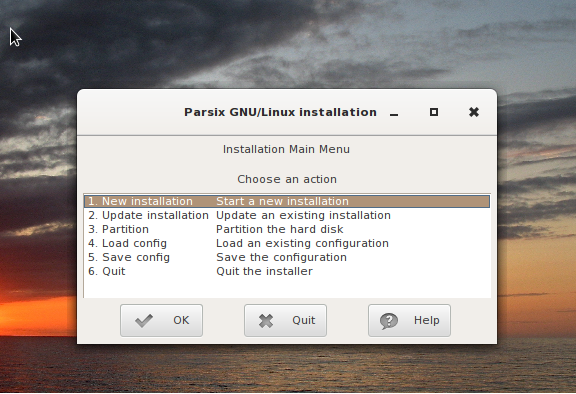Confirm with the OK button label
Image resolution: width=576 pixels, height=394 pixels.
(181, 320)
